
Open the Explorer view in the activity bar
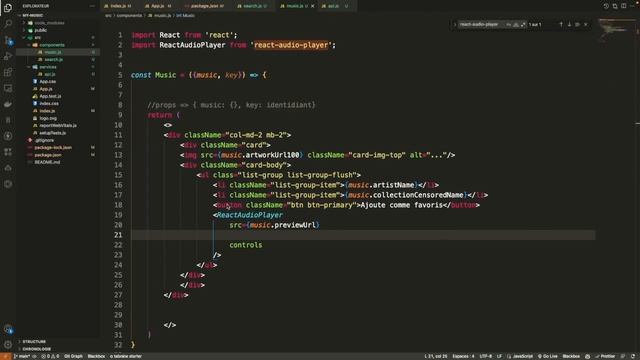(8, 8)
